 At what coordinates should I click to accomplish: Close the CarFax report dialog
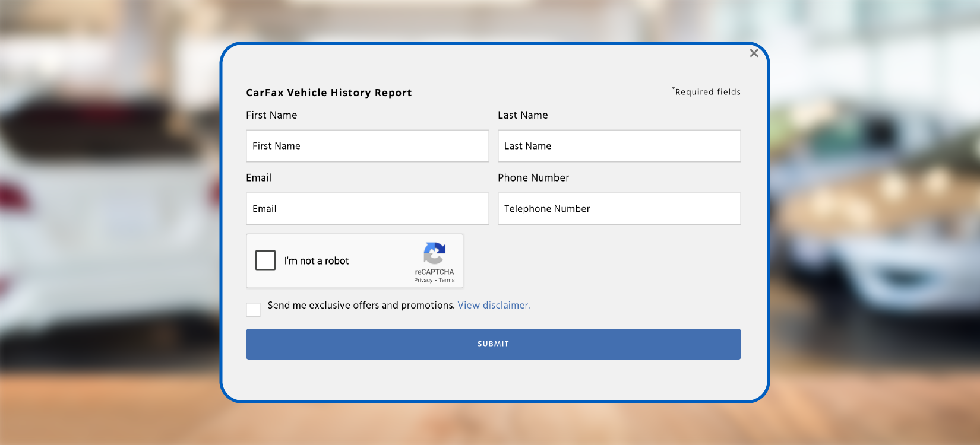(754, 53)
